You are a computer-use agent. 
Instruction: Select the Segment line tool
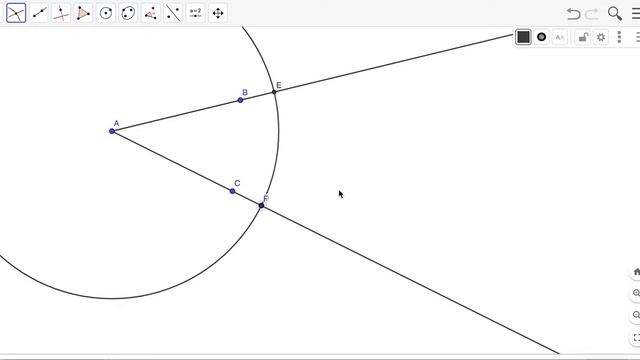pos(39,13)
